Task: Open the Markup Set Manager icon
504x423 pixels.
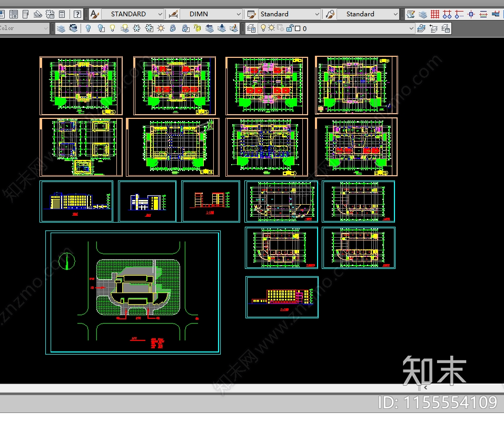Action: (50, 14)
